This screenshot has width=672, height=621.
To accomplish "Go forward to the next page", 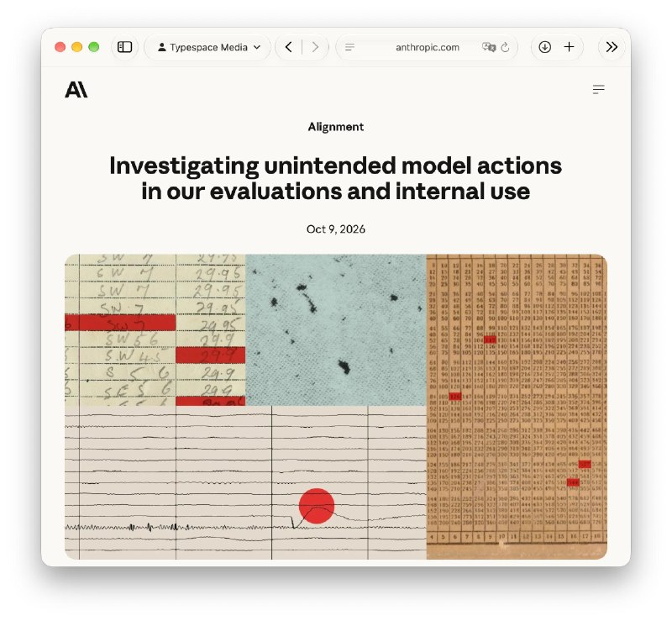I will tap(315, 47).
